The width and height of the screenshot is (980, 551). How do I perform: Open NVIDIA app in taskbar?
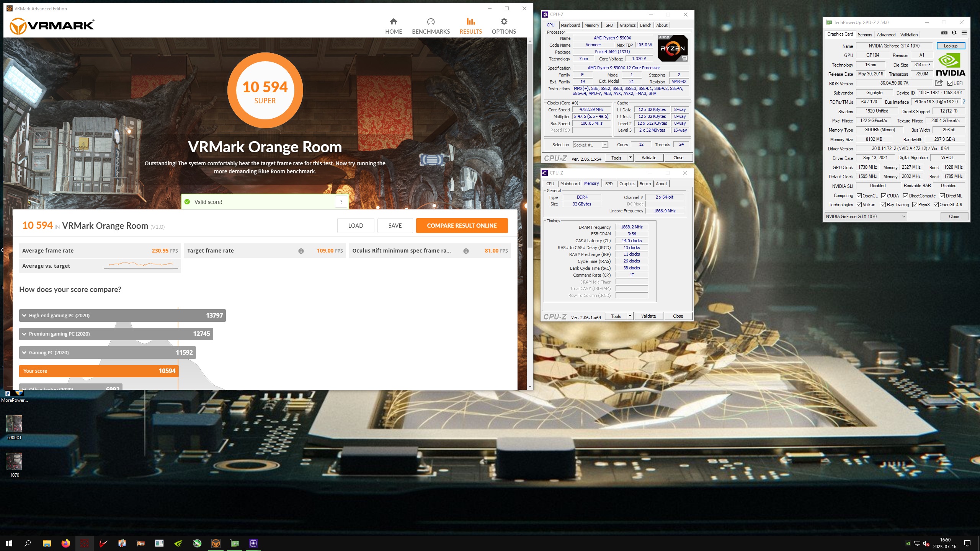click(178, 543)
